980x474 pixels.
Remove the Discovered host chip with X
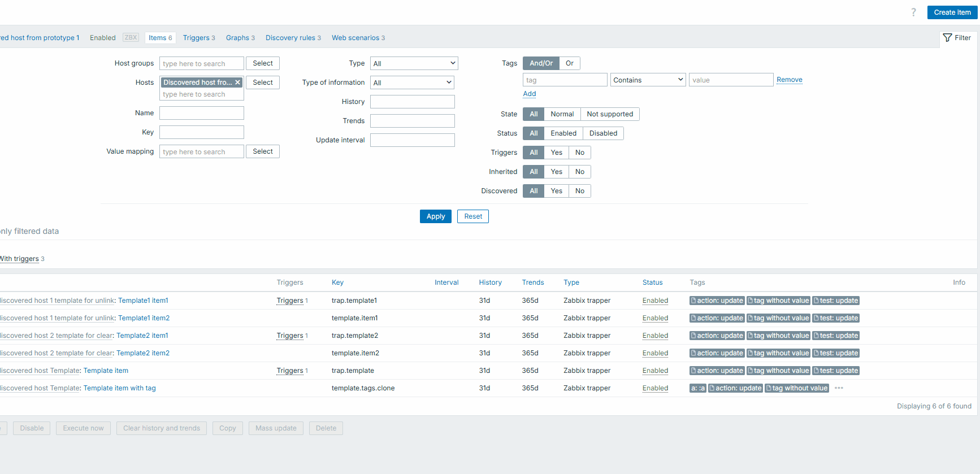click(238, 82)
